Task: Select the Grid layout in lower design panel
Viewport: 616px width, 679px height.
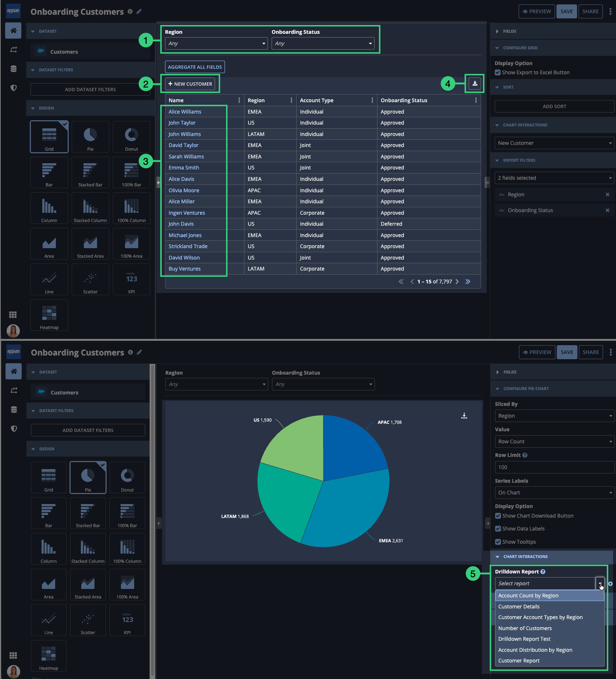Action: pos(49,478)
